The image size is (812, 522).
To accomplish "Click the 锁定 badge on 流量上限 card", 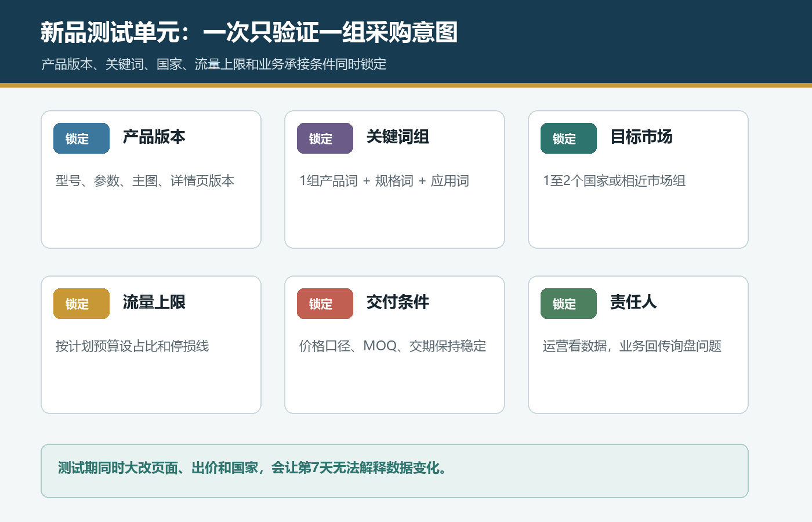I will tap(81, 304).
